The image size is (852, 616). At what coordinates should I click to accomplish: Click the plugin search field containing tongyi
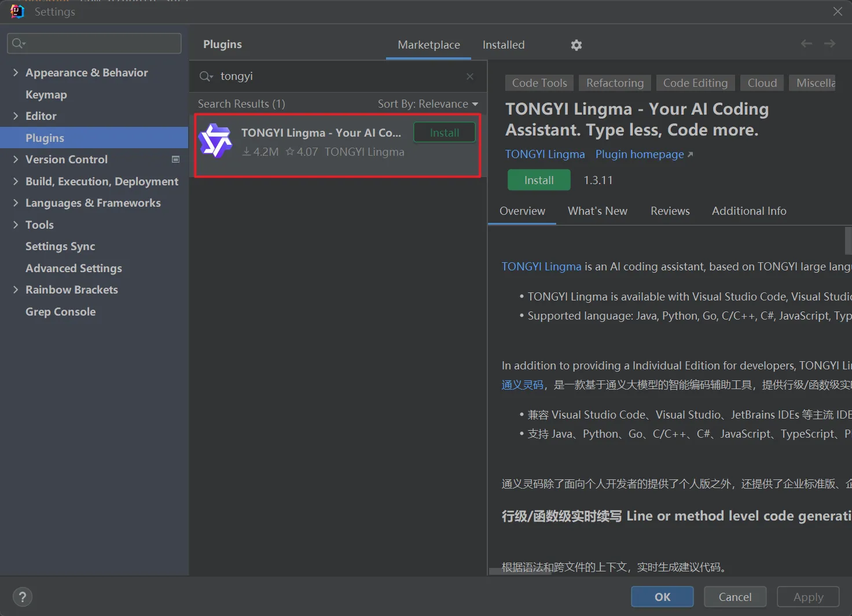pos(337,76)
